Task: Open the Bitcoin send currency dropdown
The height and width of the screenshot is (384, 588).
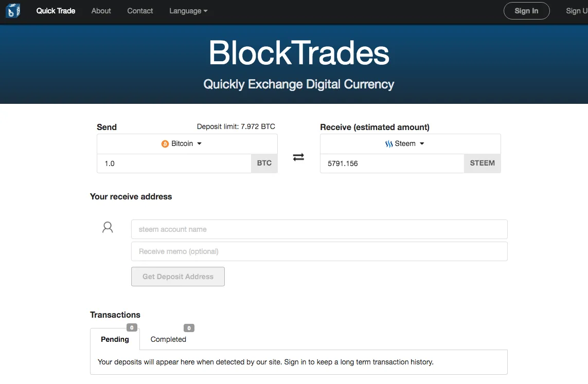Action: coord(187,144)
